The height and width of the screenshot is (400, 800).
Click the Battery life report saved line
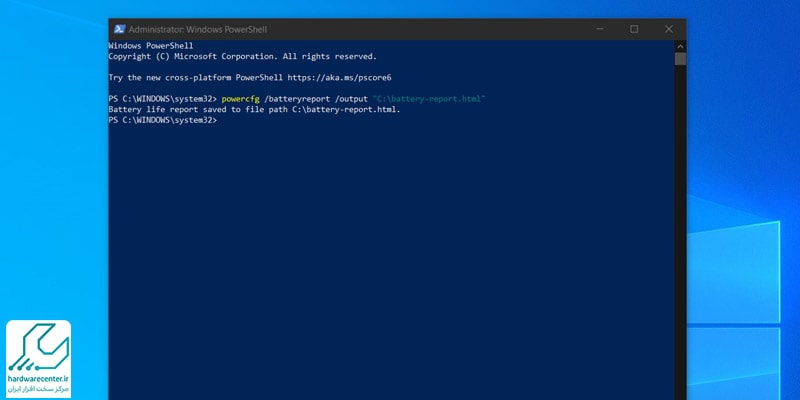[254, 110]
